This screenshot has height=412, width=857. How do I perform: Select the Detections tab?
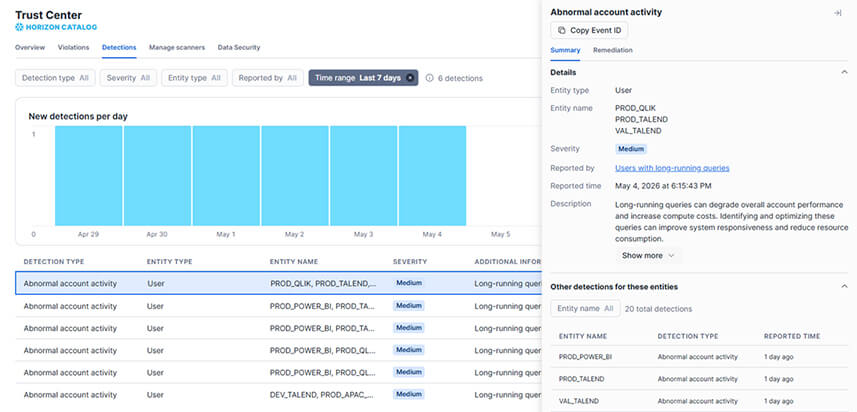point(119,48)
